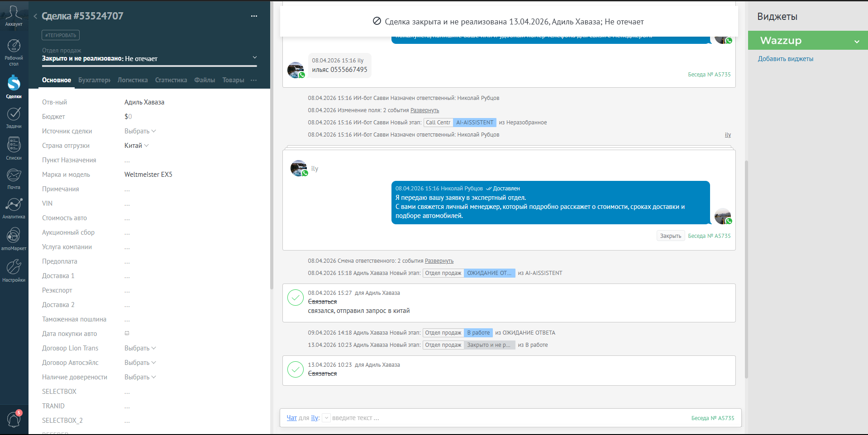The width and height of the screenshot is (868, 435).
Task: Open Договор Автосэйлс Выбрать dropdown
Action: (x=140, y=363)
